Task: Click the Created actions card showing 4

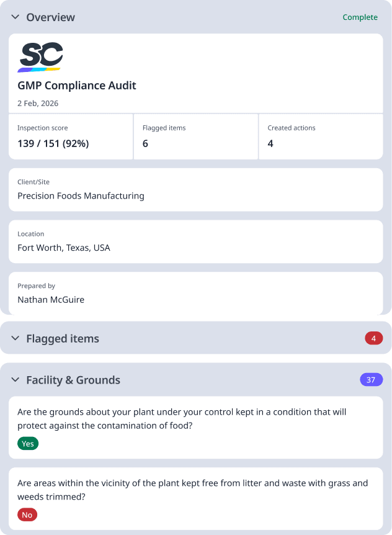Action: tap(320, 137)
